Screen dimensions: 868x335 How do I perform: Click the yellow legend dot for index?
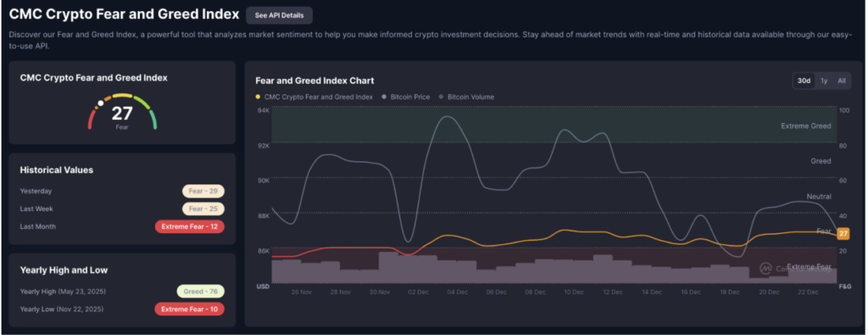click(258, 97)
